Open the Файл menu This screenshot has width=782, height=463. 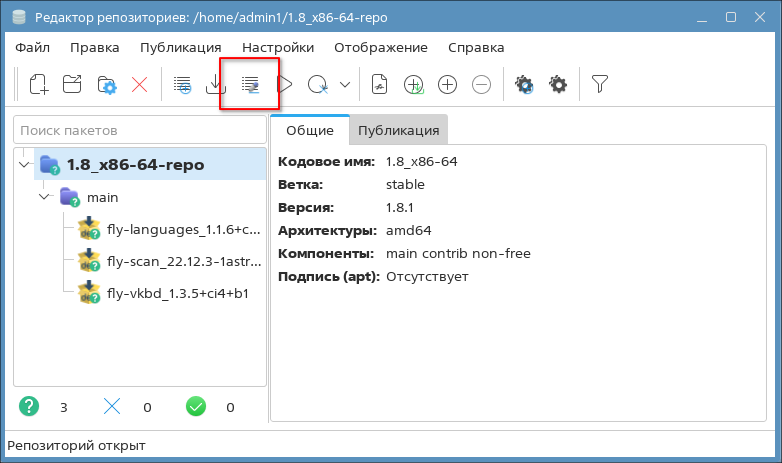tap(32, 47)
